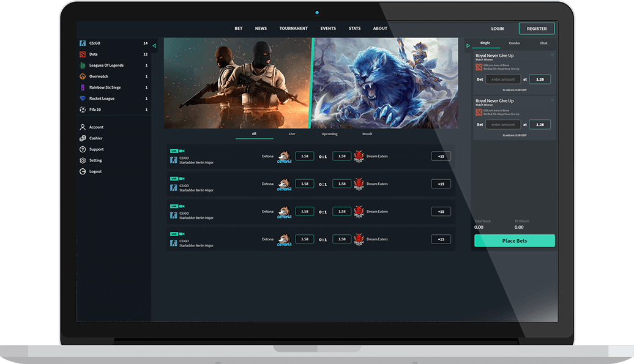
Task: Click the CS:GO soldiers banner image
Action: (237, 83)
